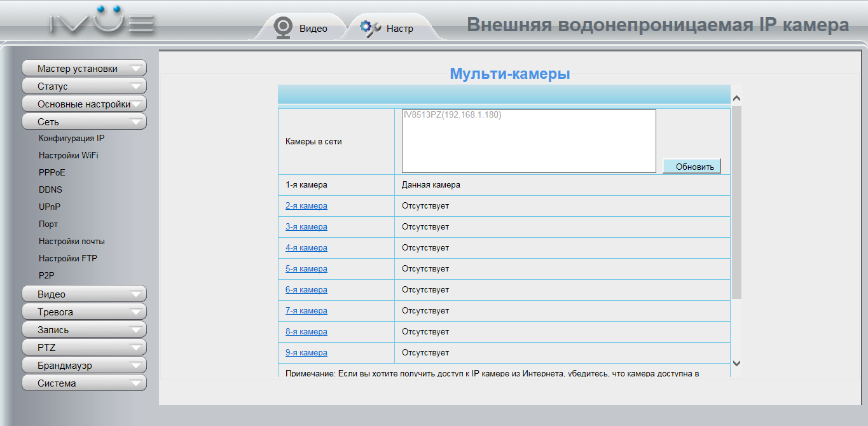Expand the Основные настройки section
868x426 pixels.
84,104
